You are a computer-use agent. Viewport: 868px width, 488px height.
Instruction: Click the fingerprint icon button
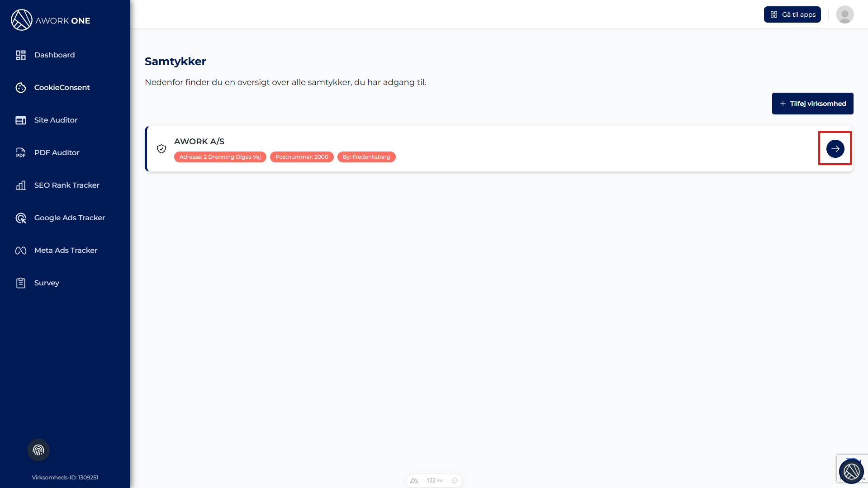38,450
